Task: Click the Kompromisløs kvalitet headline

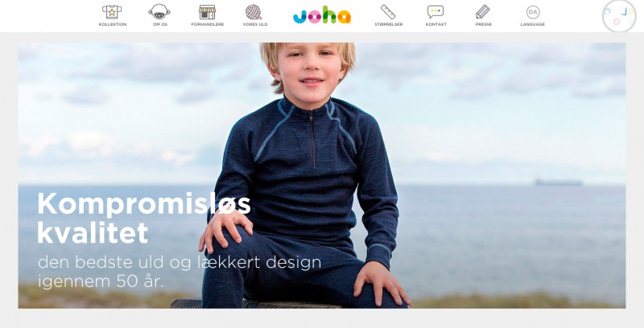Action: tap(144, 218)
